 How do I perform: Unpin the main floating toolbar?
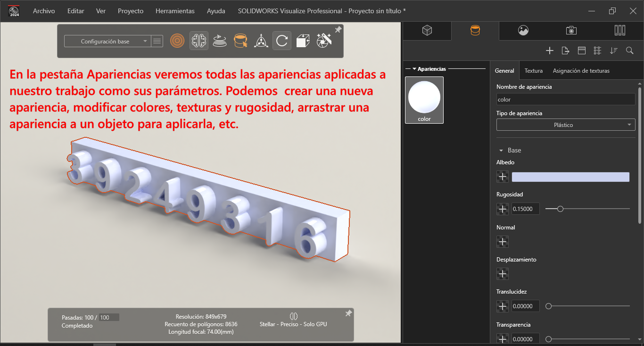point(338,30)
